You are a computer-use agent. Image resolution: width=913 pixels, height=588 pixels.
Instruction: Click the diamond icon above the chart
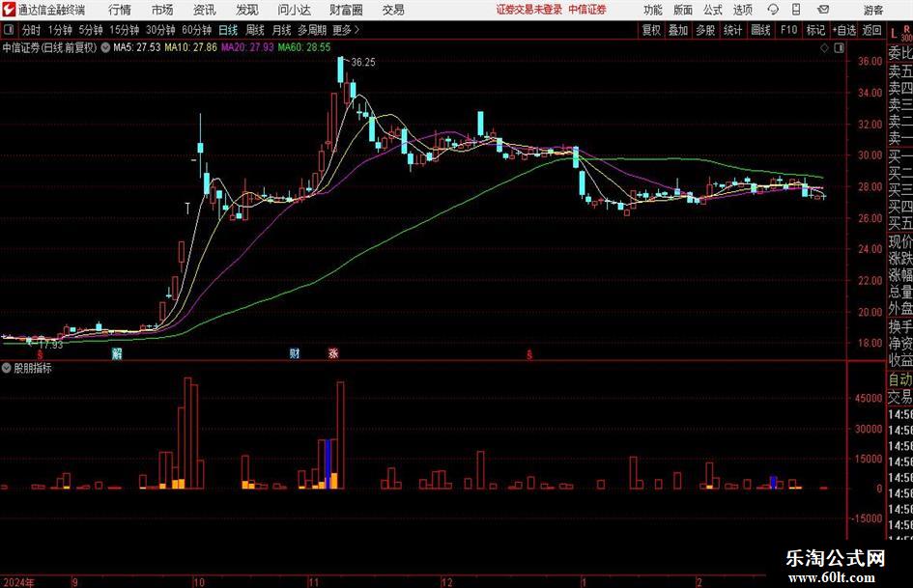(x=824, y=48)
